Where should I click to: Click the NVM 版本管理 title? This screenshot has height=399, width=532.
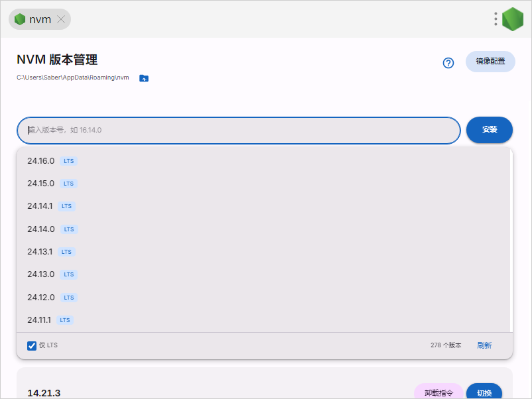tap(57, 60)
